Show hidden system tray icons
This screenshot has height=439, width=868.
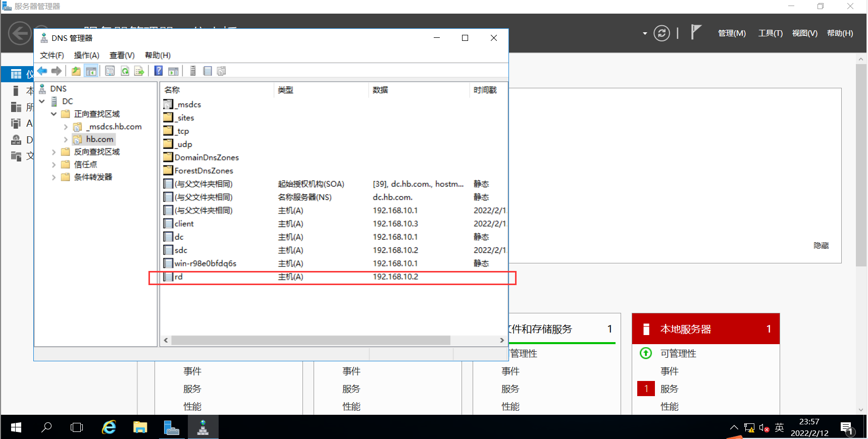click(x=734, y=427)
